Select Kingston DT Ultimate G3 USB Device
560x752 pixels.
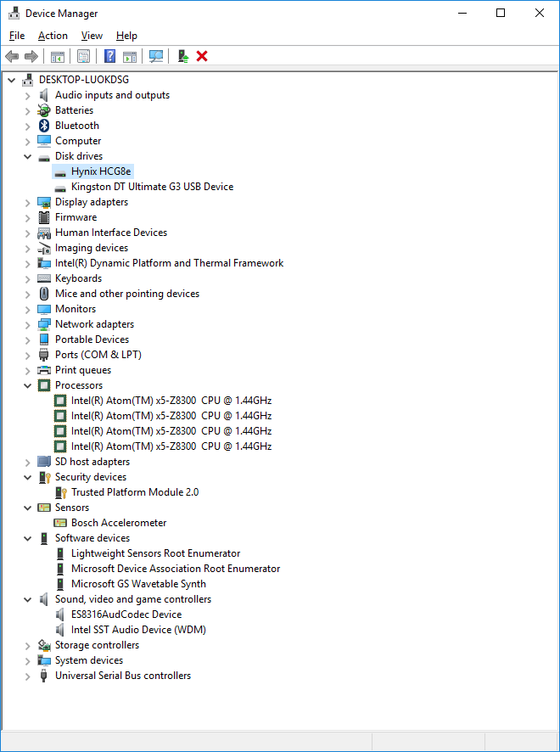click(152, 187)
